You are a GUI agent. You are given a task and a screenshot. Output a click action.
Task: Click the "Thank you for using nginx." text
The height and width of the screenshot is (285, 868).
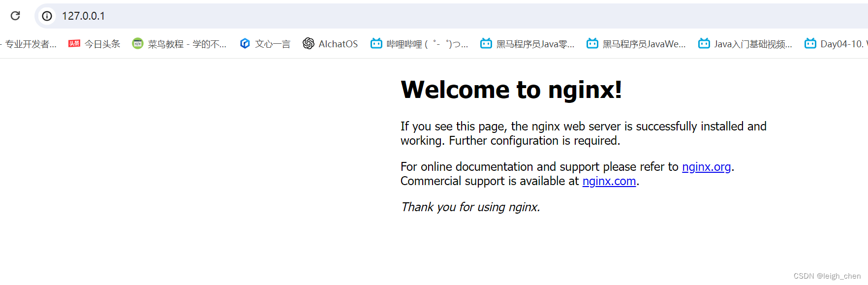tap(470, 207)
